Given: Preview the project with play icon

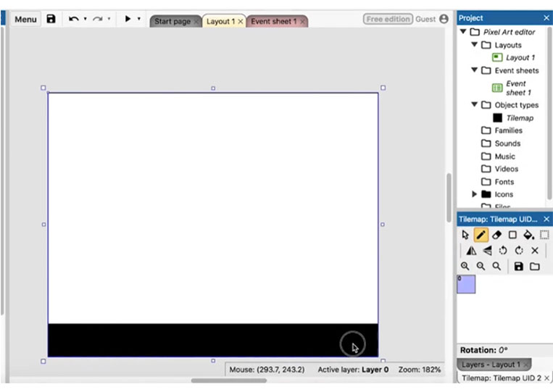Looking at the screenshot, I should (128, 19).
